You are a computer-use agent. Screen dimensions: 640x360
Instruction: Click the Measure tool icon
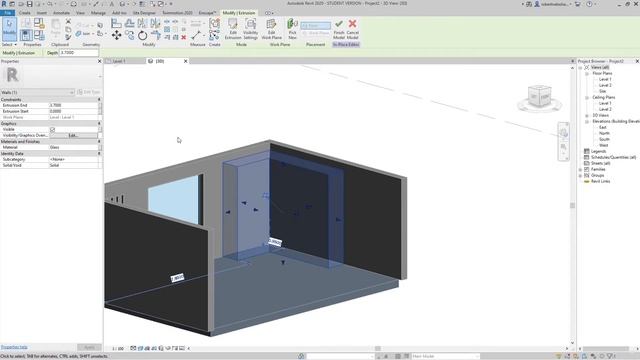coord(196,35)
